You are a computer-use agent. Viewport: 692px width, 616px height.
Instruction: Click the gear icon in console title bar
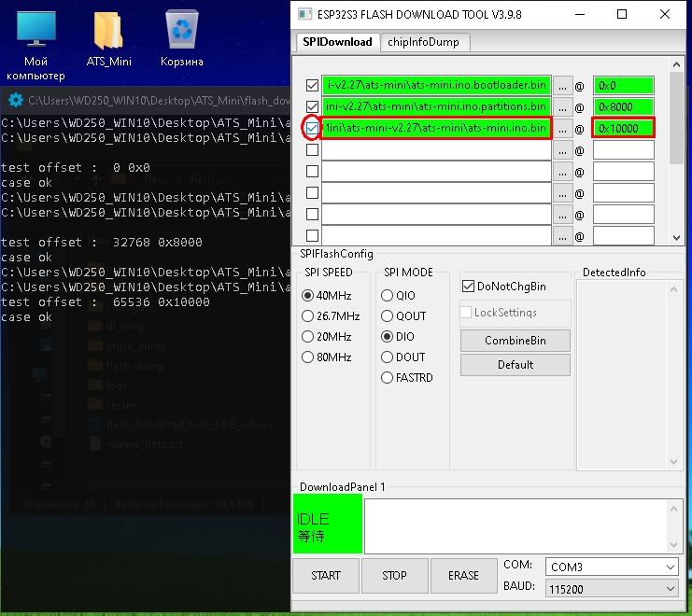[x=16, y=100]
